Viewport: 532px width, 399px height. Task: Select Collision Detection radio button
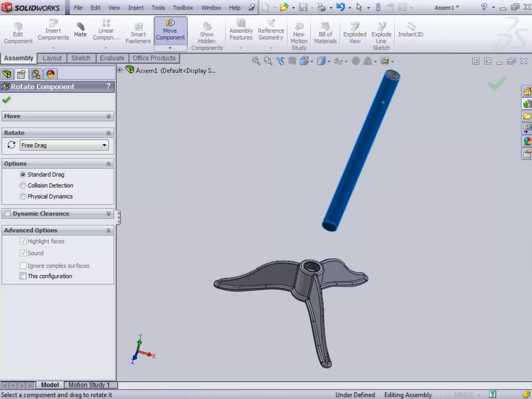pyautogui.click(x=23, y=185)
